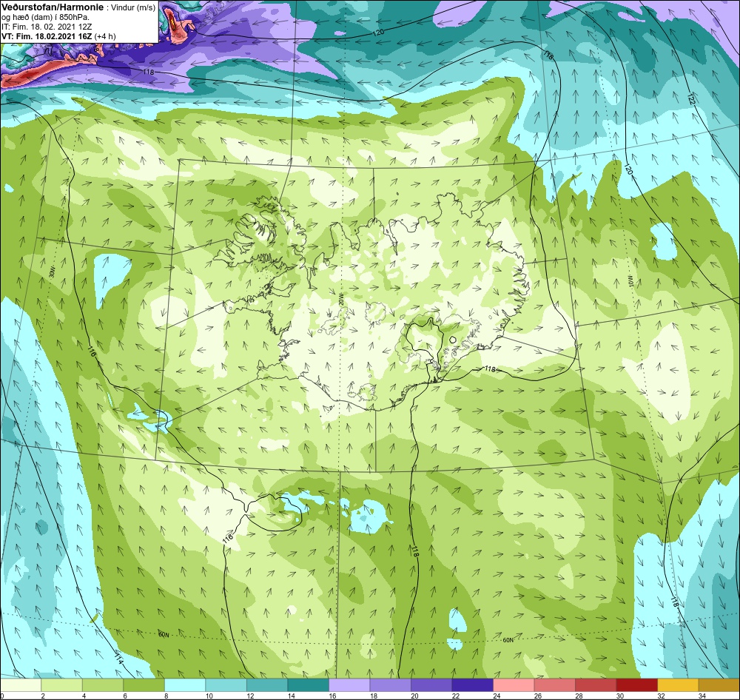Screen dimensions: 740x700
Task: Choose the medium green 6–8 m/s legend swatch
Action: [x=144, y=685]
